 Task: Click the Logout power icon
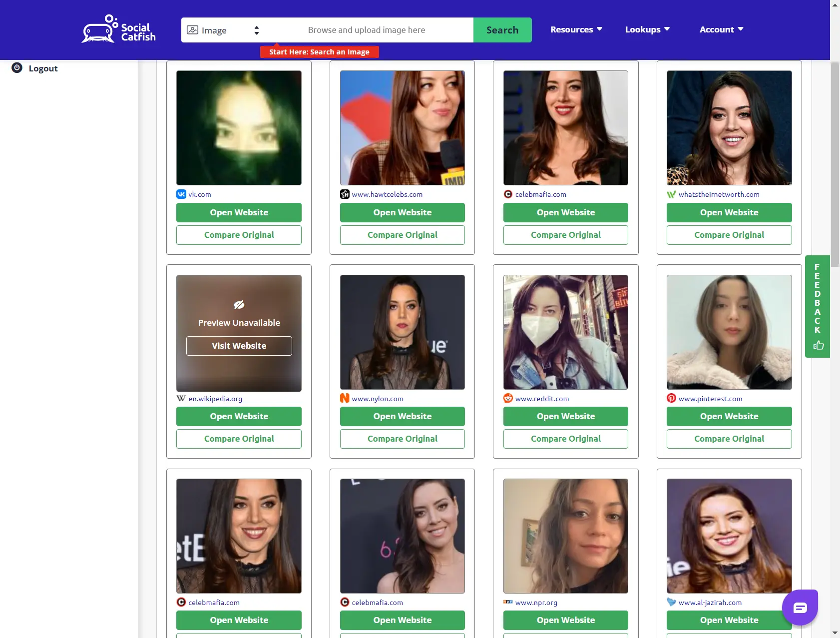pyautogui.click(x=17, y=68)
